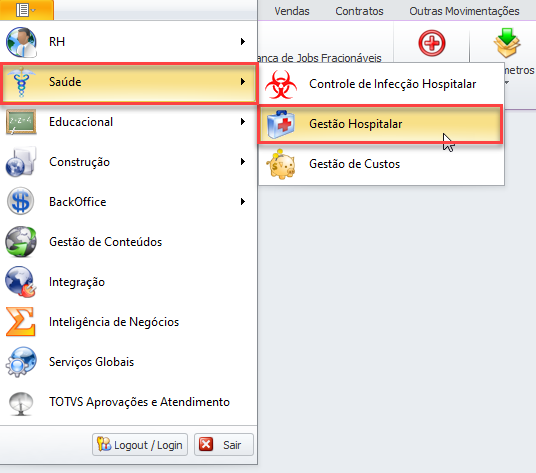Open Inteligência de Negócios module label
Viewport: 536px width, 473px height.
tap(114, 322)
